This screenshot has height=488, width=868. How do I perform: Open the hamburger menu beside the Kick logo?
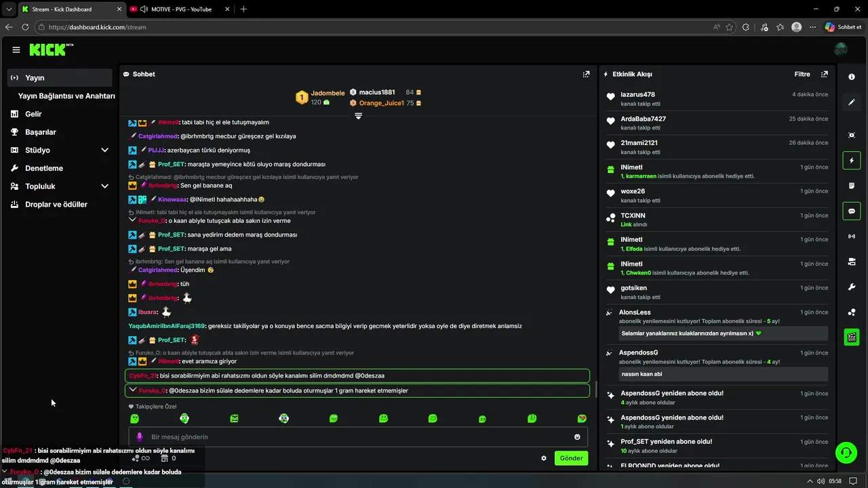coord(16,49)
